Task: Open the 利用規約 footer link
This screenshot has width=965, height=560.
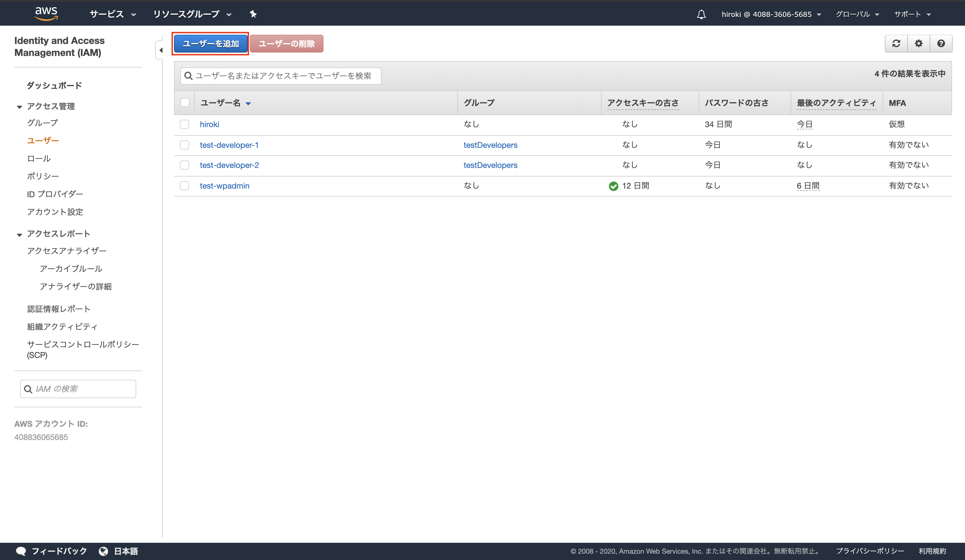Action: point(933,551)
